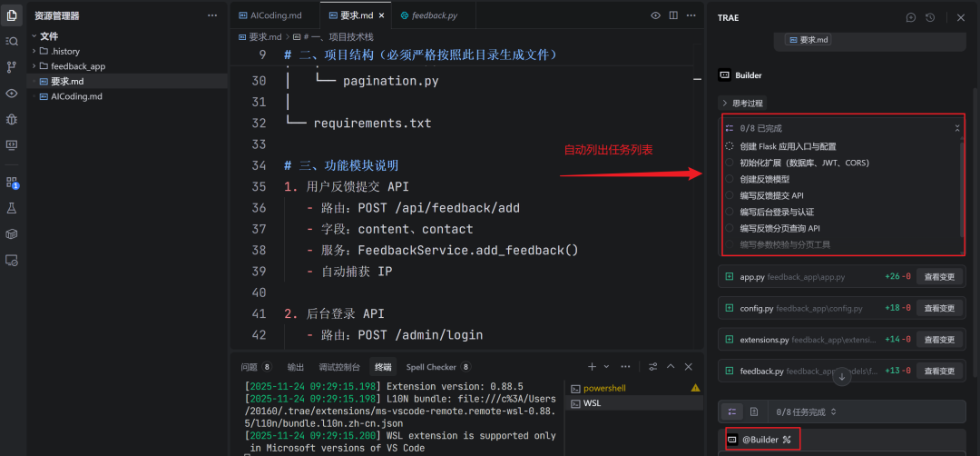Start a new chat in TRAE panel

click(911, 17)
